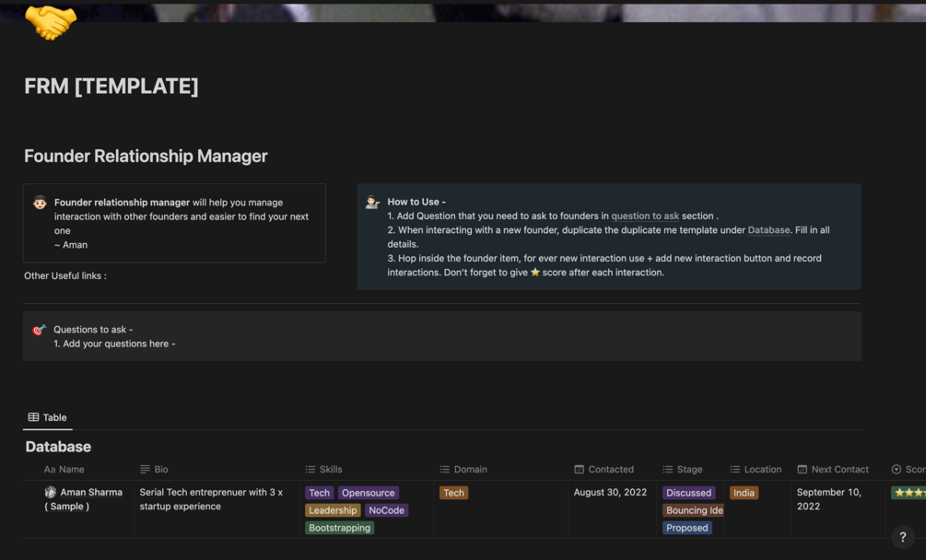Click the Table view icon
The width and height of the screenshot is (926, 560).
click(34, 417)
